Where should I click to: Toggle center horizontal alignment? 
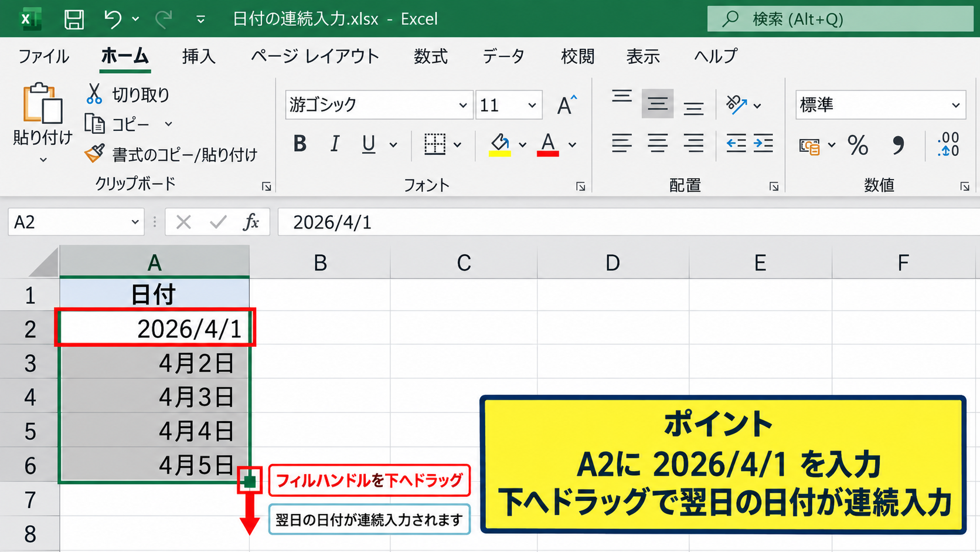[658, 144]
